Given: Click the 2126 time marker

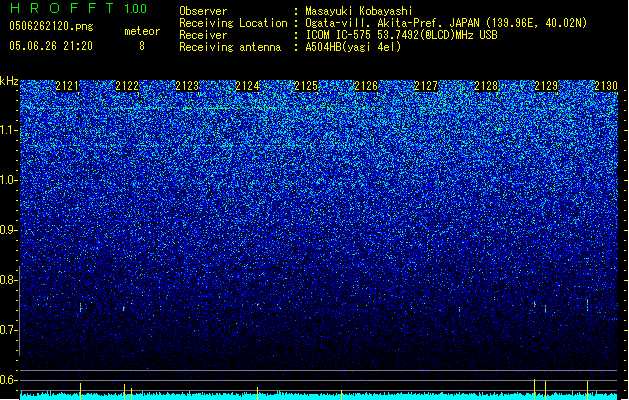Looking at the screenshot, I should tap(366, 86).
